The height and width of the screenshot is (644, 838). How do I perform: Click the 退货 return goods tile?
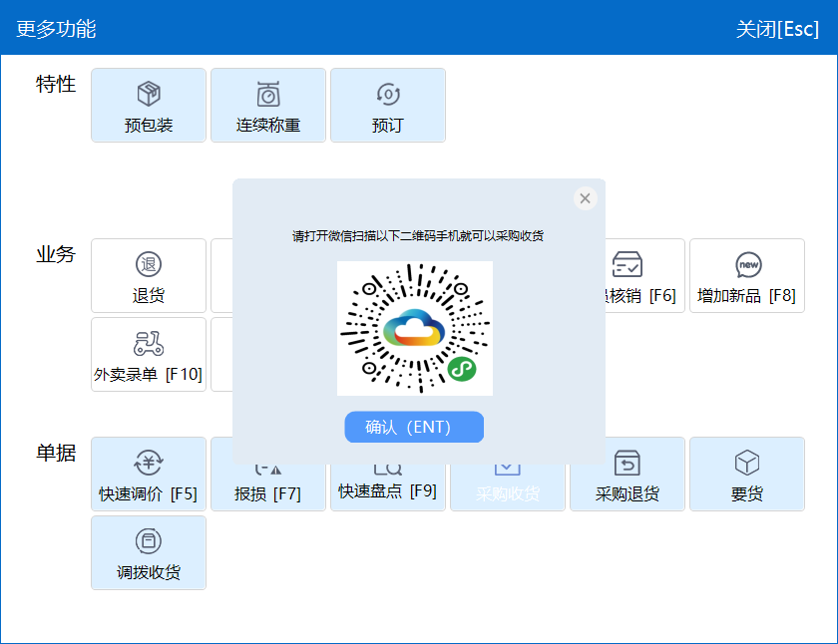click(149, 275)
